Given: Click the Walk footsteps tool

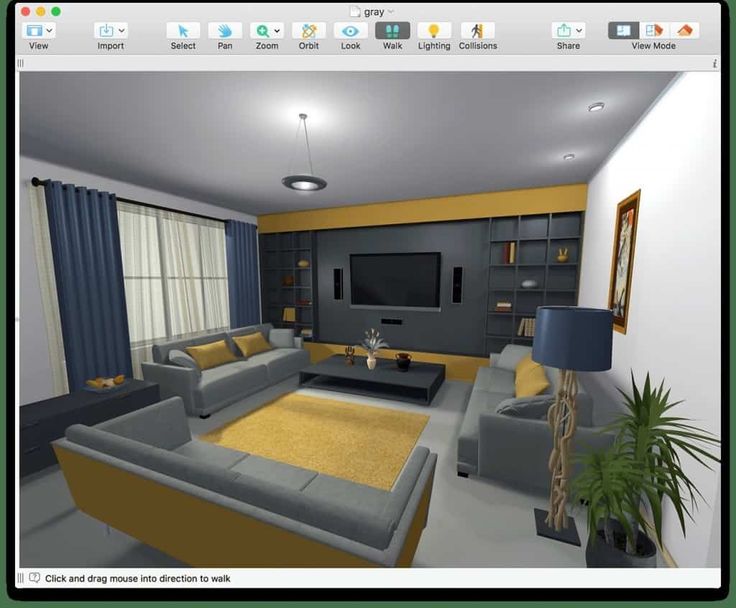Looking at the screenshot, I should coord(393,31).
